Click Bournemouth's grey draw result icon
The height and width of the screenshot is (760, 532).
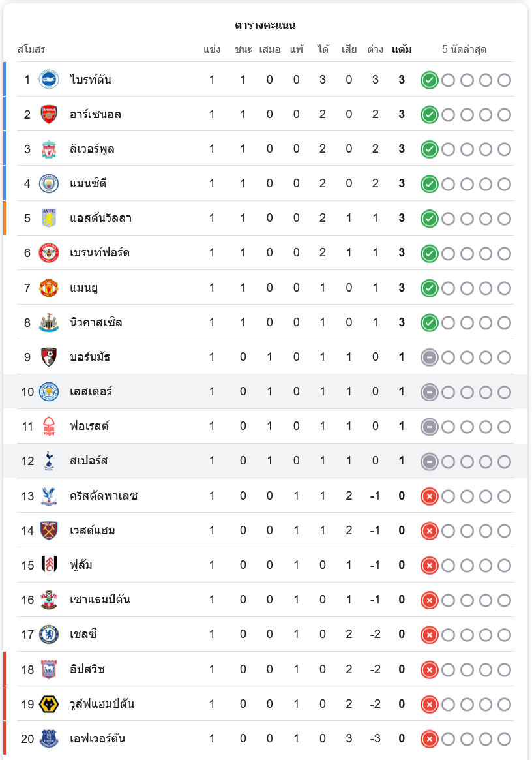pos(429,357)
